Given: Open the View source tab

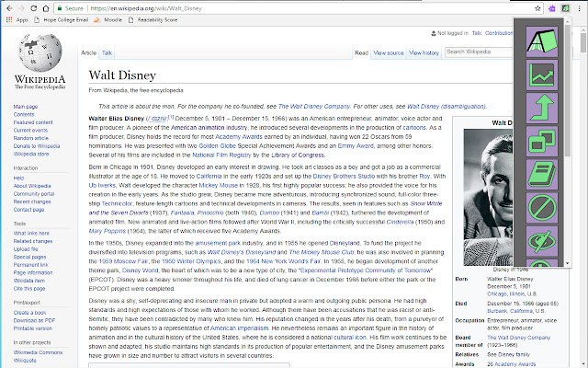Looking at the screenshot, I should click(388, 53).
